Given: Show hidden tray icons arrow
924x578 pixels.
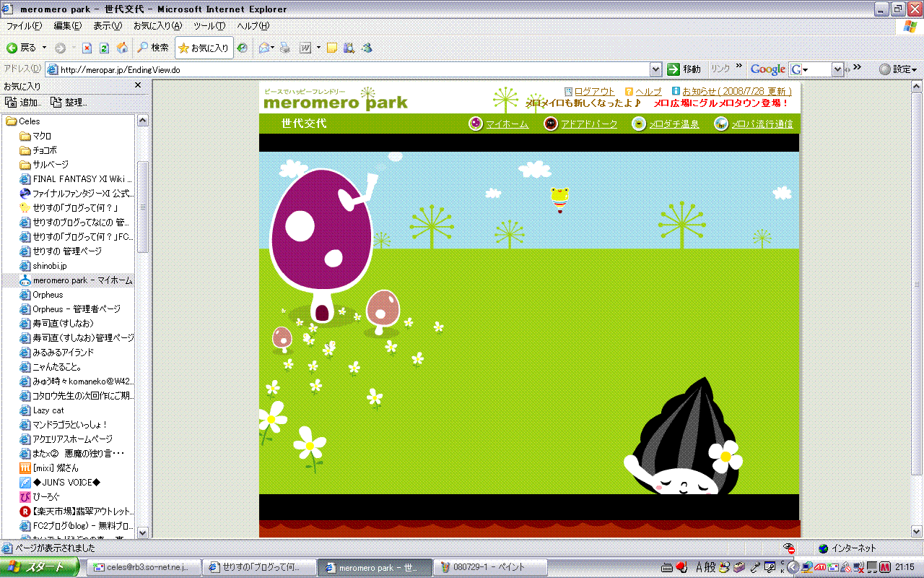Looking at the screenshot, I should coord(792,567).
